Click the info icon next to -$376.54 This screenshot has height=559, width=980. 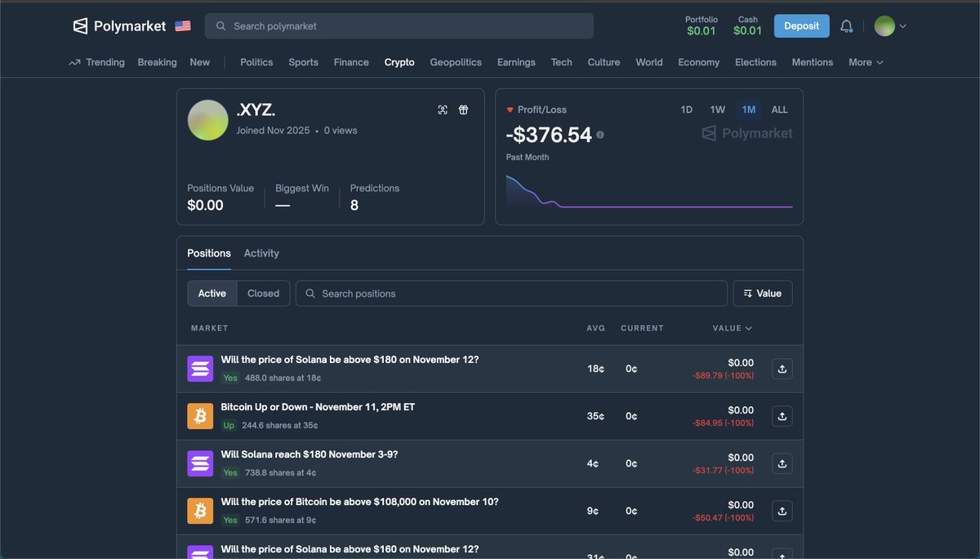pos(600,135)
